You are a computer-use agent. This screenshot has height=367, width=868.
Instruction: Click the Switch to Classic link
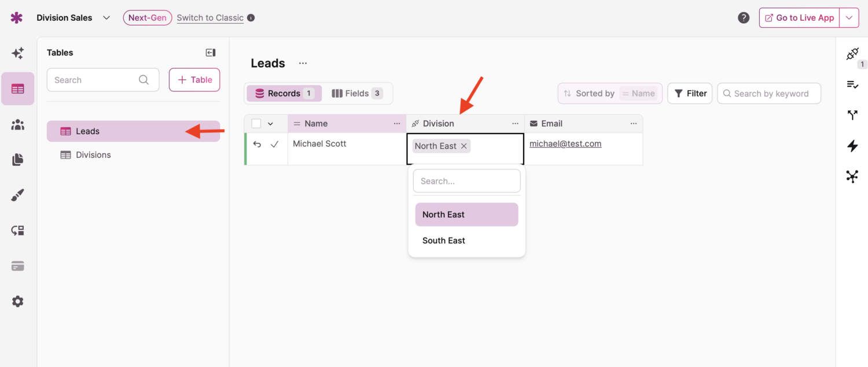coord(210,18)
